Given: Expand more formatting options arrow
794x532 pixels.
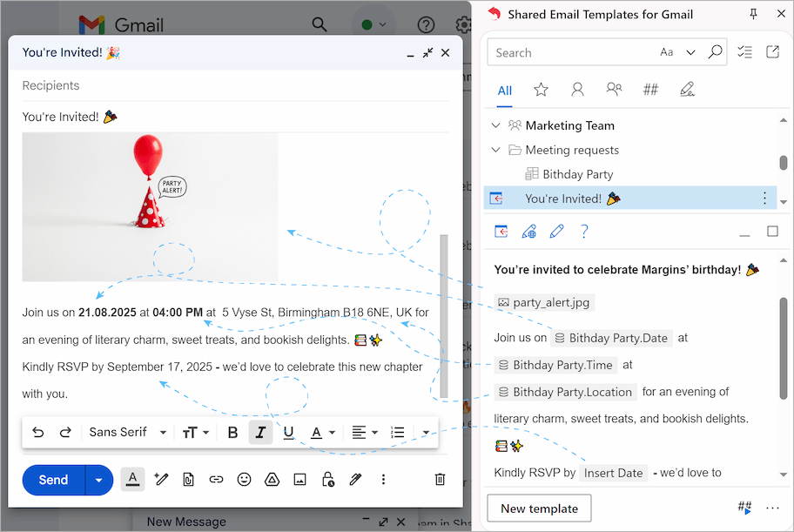Looking at the screenshot, I should click(x=426, y=432).
